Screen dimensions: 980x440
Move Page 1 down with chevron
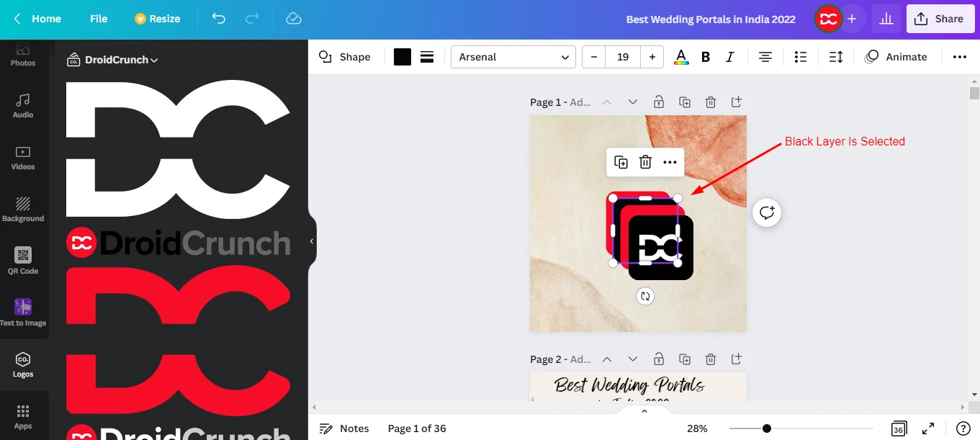click(x=632, y=102)
